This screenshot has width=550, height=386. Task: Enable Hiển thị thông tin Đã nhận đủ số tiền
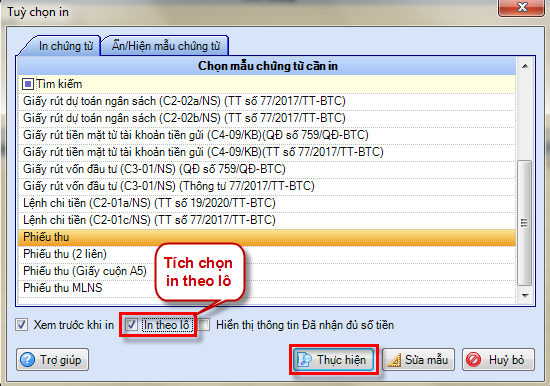204,325
